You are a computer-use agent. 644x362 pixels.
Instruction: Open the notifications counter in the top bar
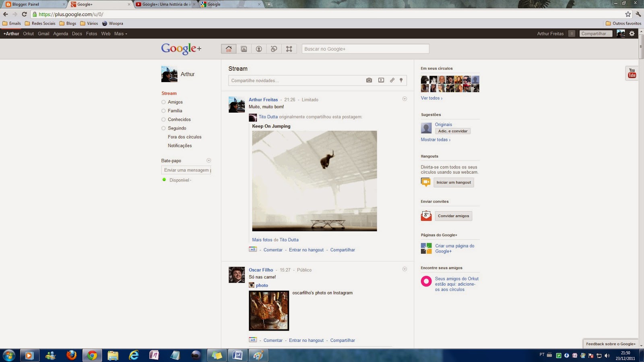coord(572,34)
